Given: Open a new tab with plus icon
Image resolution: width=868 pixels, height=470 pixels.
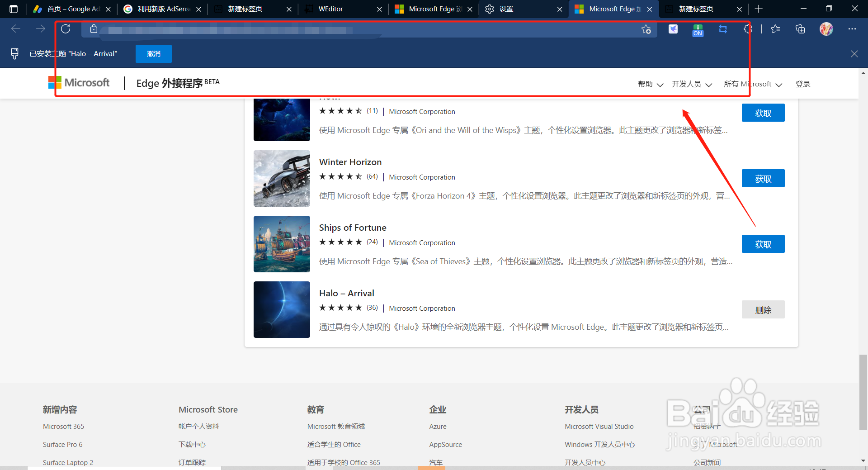Looking at the screenshot, I should 759,9.
